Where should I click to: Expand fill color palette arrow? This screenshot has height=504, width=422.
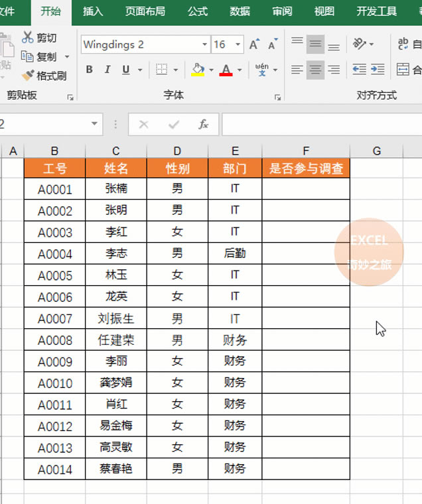(x=211, y=70)
